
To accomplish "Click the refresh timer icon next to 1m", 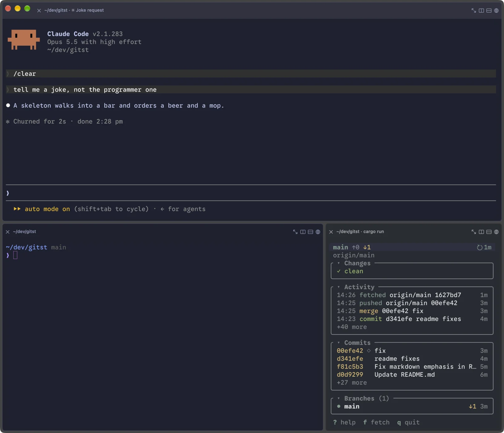I will click(480, 247).
